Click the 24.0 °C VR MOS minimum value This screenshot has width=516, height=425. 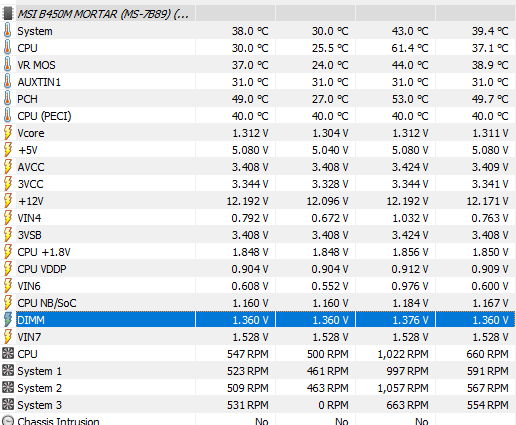click(330, 65)
